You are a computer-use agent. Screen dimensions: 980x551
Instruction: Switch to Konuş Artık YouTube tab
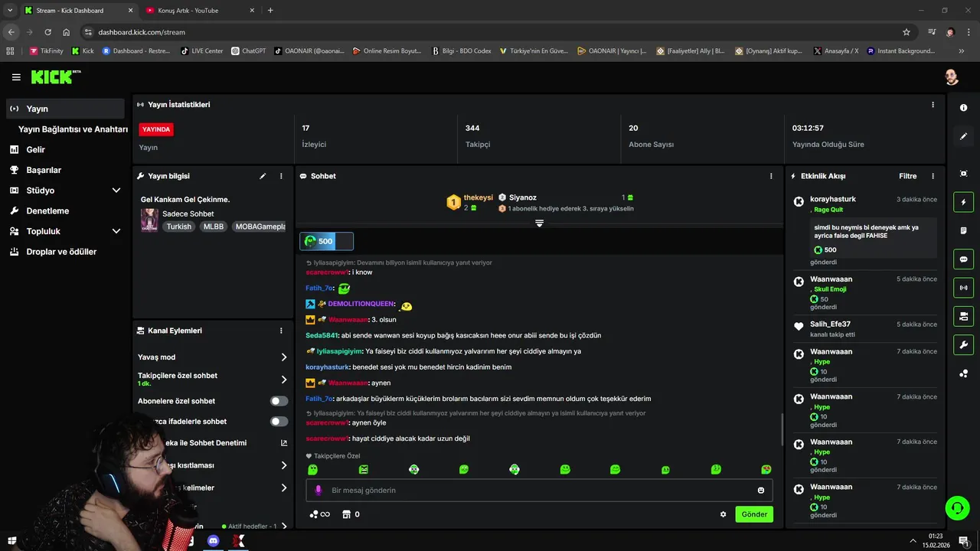198,10
